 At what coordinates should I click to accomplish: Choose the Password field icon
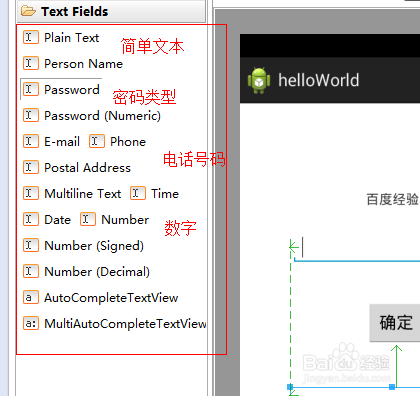pos(31,89)
